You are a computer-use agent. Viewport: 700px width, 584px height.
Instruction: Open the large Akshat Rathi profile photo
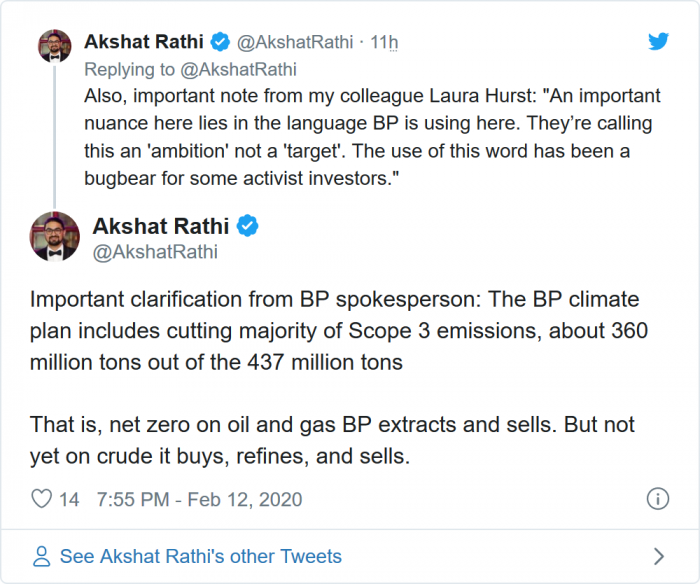coord(54,237)
